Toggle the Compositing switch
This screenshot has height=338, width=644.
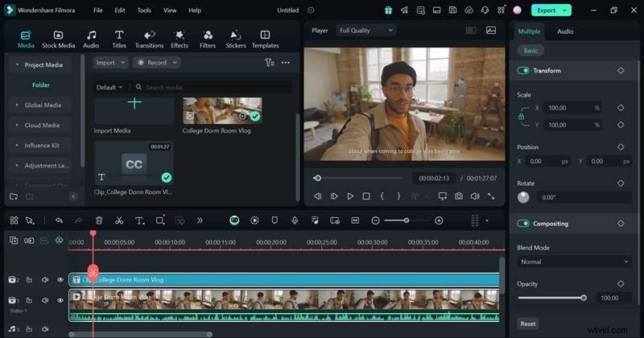coord(524,224)
